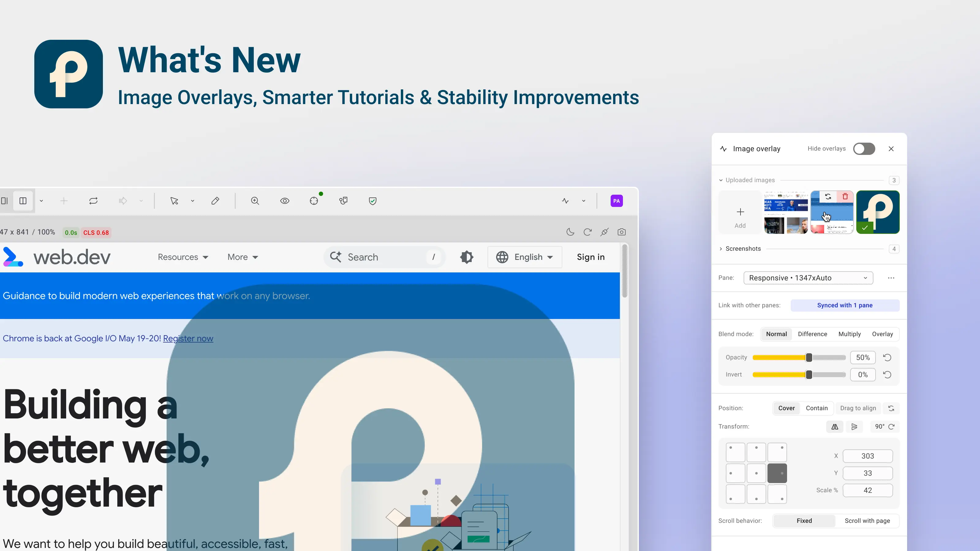
Task: Set position to Contain
Action: (817, 408)
